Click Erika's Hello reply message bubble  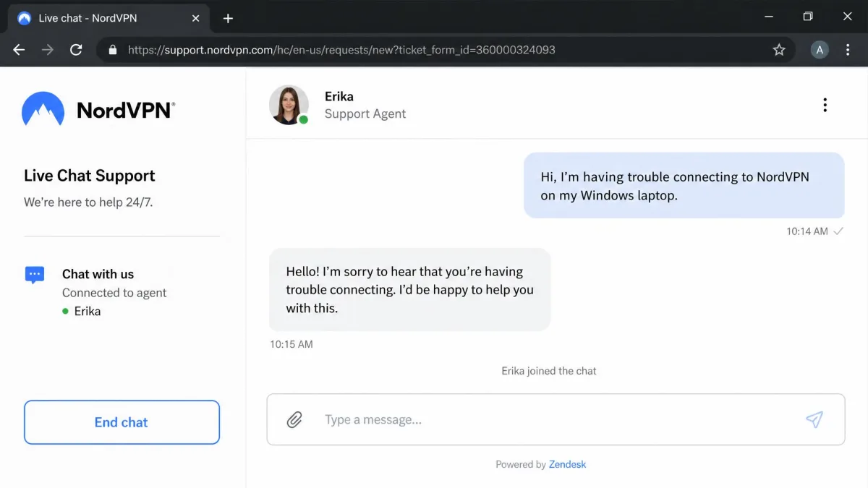(x=409, y=289)
